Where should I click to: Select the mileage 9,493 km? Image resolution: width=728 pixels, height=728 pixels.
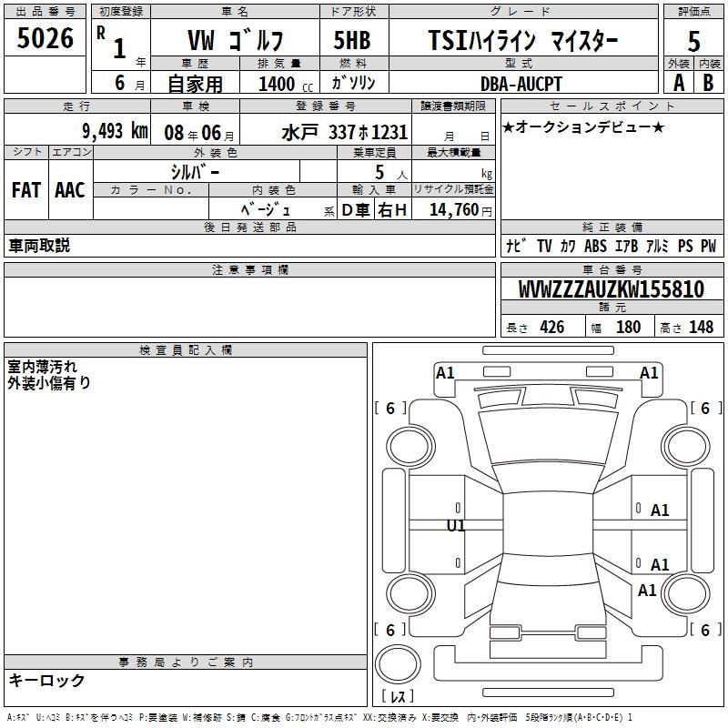[x=116, y=130]
